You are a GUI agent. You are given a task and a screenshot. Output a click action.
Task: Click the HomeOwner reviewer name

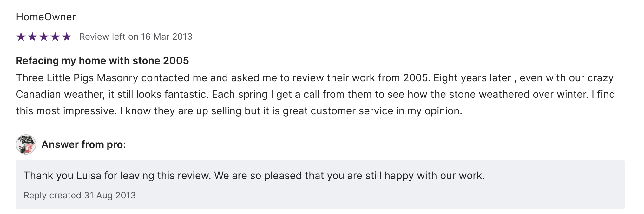click(x=46, y=17)
